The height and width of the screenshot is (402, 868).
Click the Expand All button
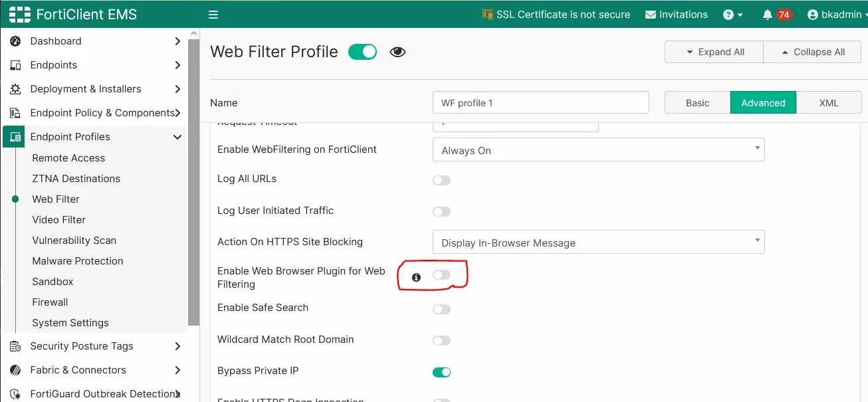(x=714, y=52)
